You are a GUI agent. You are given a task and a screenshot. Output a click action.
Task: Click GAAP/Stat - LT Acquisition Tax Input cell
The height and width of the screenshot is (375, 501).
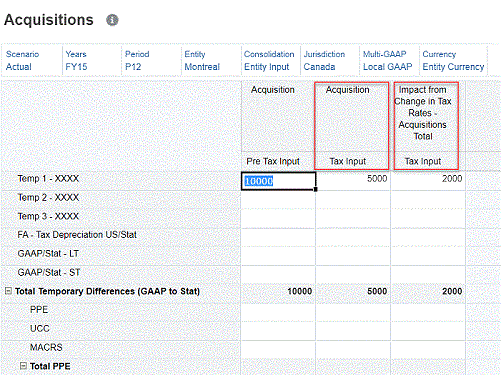click(353, 256)
